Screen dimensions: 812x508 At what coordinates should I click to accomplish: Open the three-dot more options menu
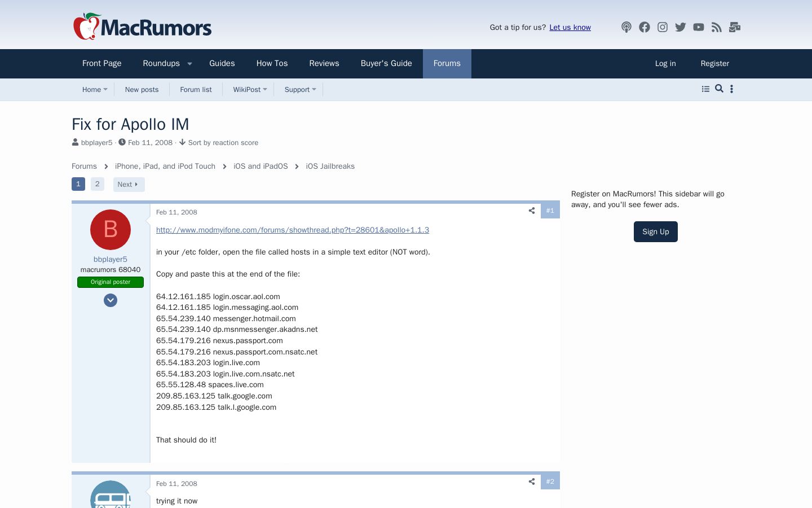(x=731, y=89)
